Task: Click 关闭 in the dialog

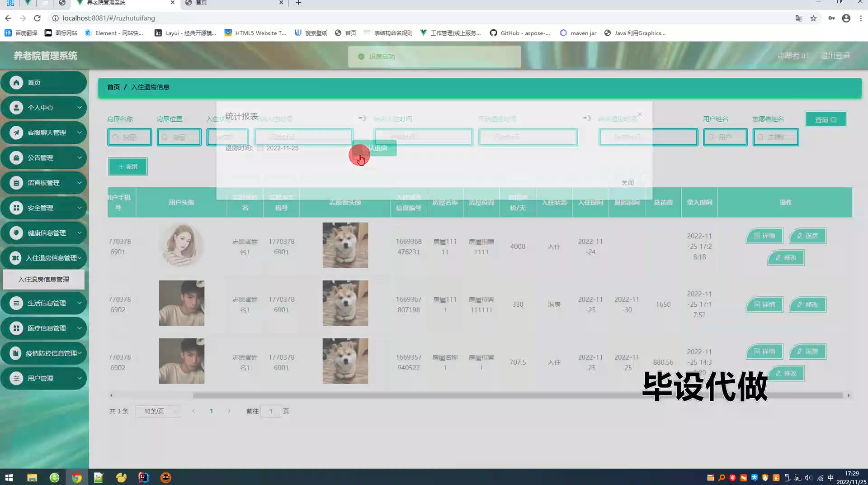Action: pyautogui.click(x=627, y=183)
